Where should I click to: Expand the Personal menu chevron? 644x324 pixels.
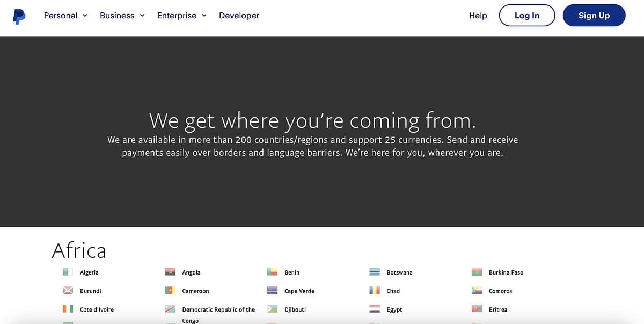point(85,16)
